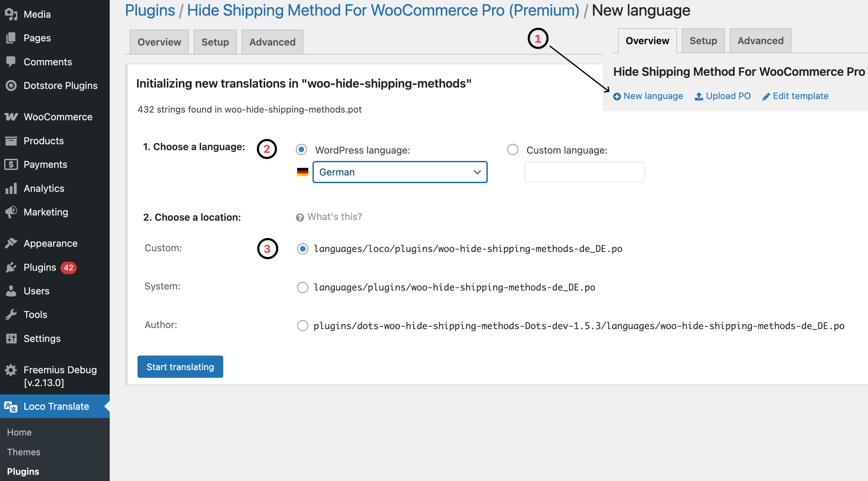868x481 pixels.
Task: Open the Loco Translate sidebar icon
Action: (11, 406)
